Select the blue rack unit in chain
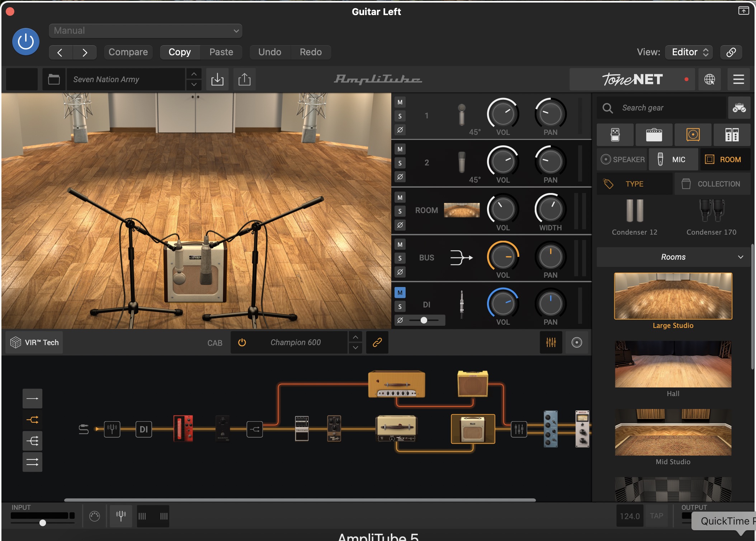Screen dimensions: 756x541 point(551,429)
